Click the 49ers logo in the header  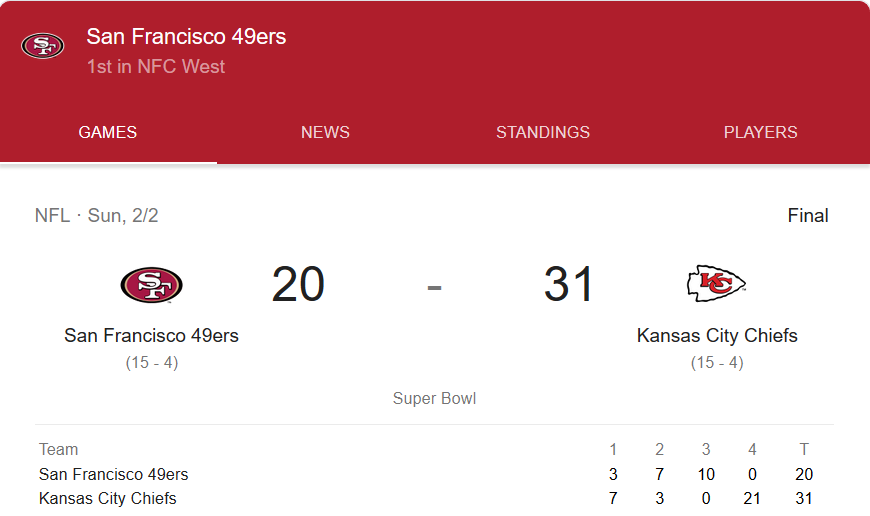coord(42,46)
